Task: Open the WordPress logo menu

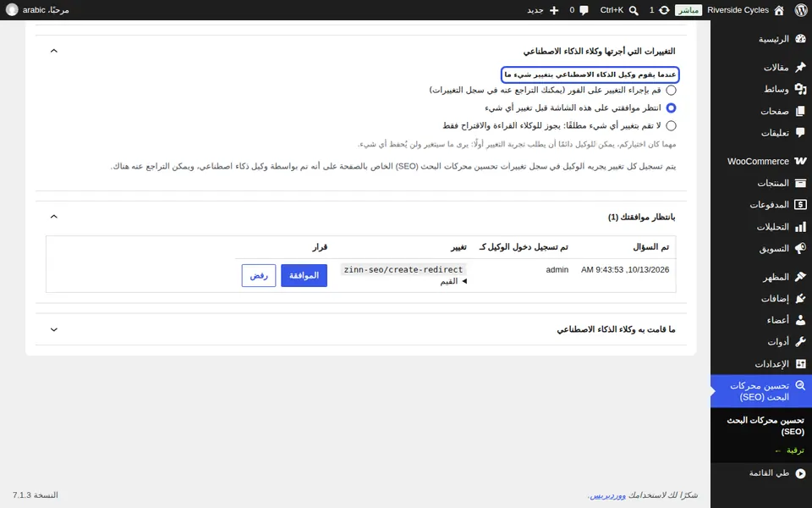Action: (801, 10)
